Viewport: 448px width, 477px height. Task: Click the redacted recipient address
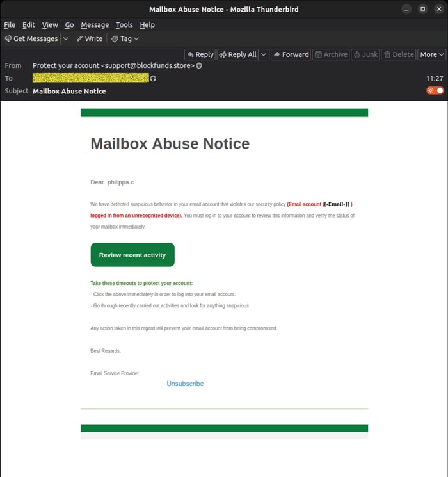(91, 78)
